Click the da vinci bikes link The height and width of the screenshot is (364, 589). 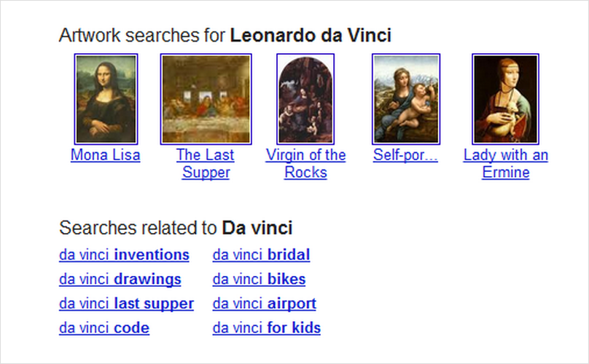(x=259, y=280)
